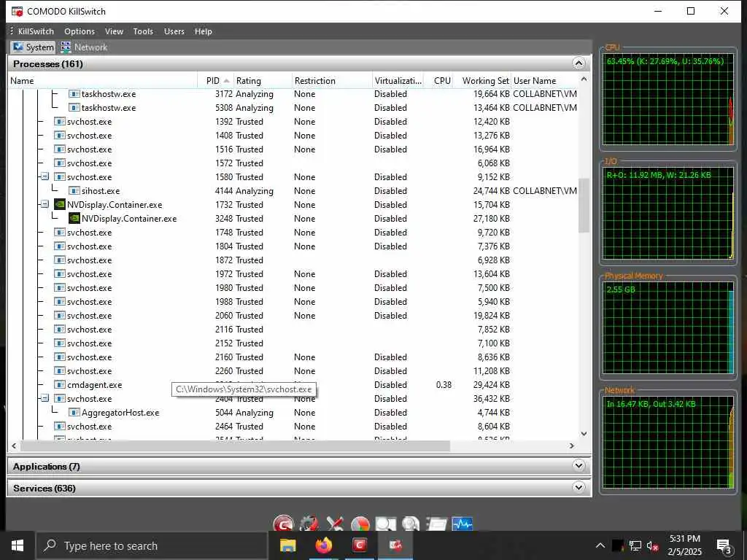747x560 pixels.
Task: Click the sihost.exe process icon
Action: (74, 191)
